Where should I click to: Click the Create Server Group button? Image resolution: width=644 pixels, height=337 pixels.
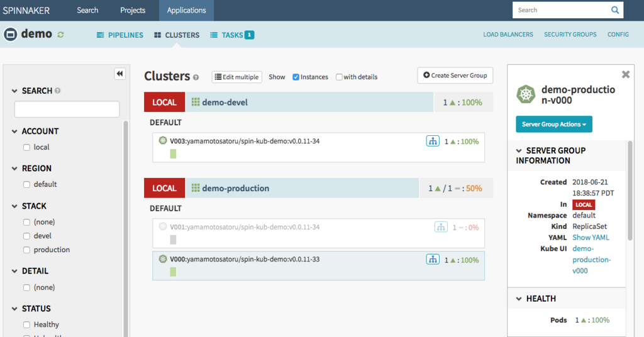pyautogui.click(x=455, y=75)
